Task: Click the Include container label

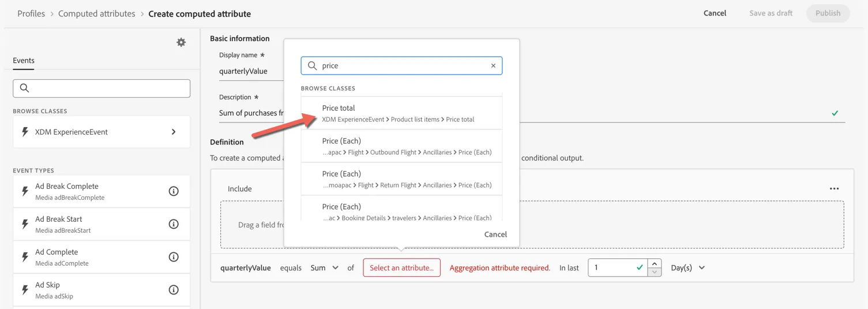Action: (x=239, y=189)
